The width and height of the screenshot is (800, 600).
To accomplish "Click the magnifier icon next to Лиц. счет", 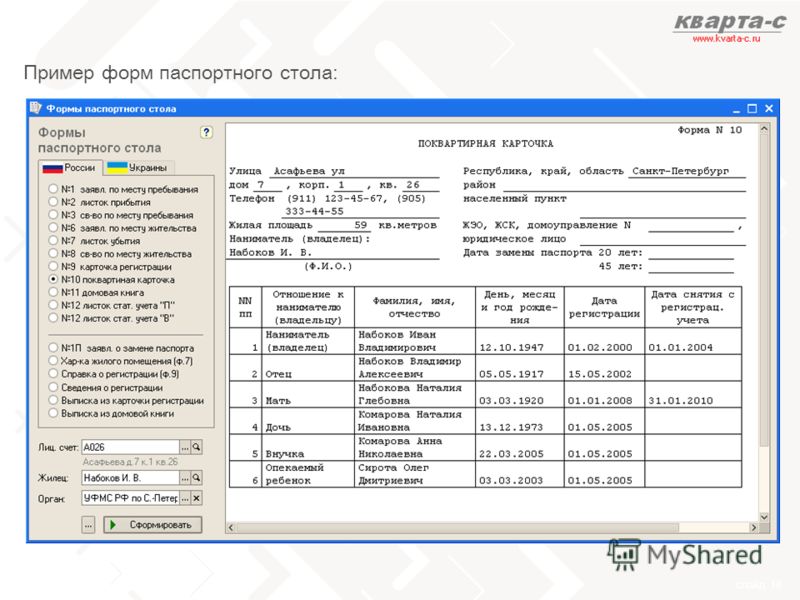I will [196, 447].
